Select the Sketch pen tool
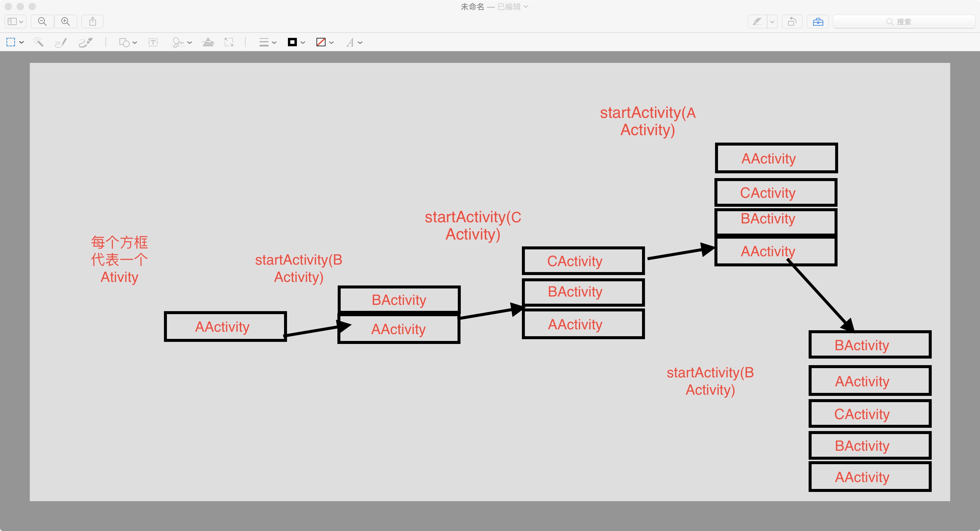Viewport: 980px width, 531px height. [x=61, y=42]
